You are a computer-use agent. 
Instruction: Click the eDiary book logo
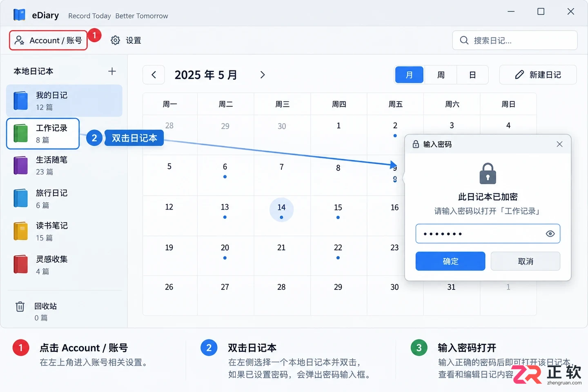[19, 15]
